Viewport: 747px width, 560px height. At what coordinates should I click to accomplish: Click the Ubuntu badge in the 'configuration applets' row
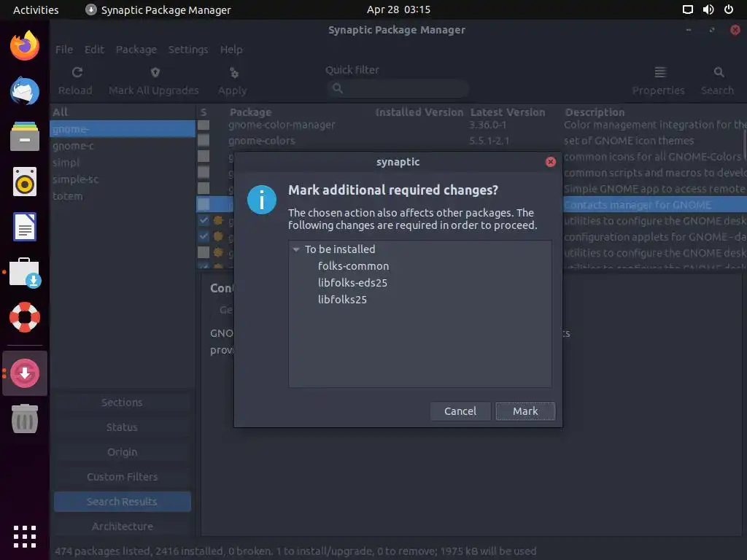tap(218, 236)
